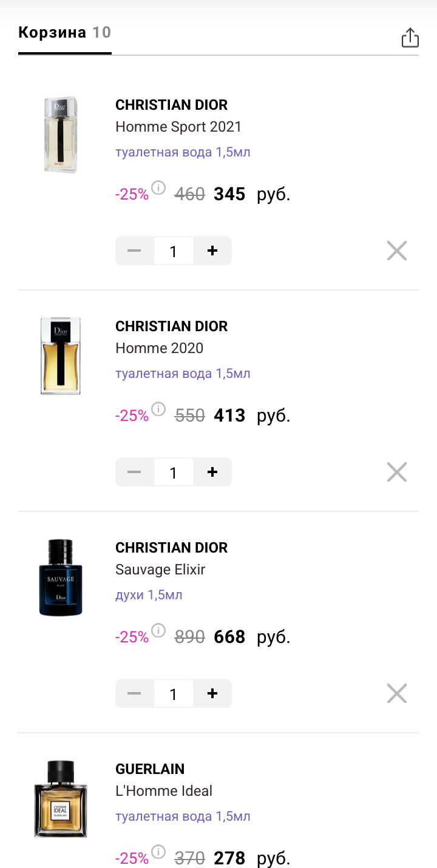Decrease Sauvage Elixir quantity
Image resolution: width=437 pixels, height=868 pixels.
135,693
